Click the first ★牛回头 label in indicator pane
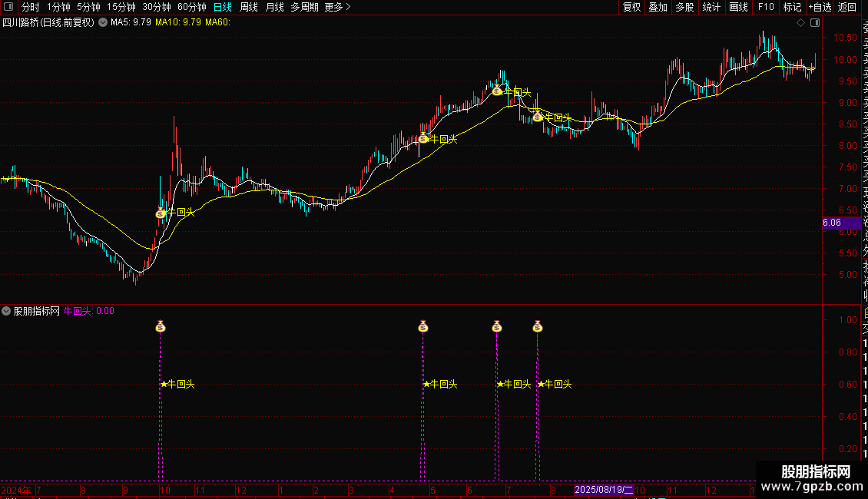868x499 pixels. (x=177, y=384)
